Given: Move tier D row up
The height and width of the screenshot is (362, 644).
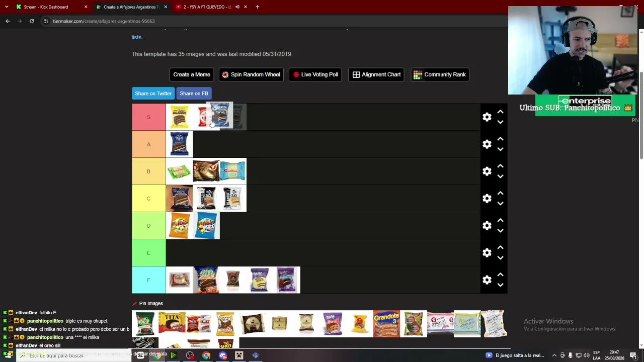Looking at the screenshot, I should point(500,220).
